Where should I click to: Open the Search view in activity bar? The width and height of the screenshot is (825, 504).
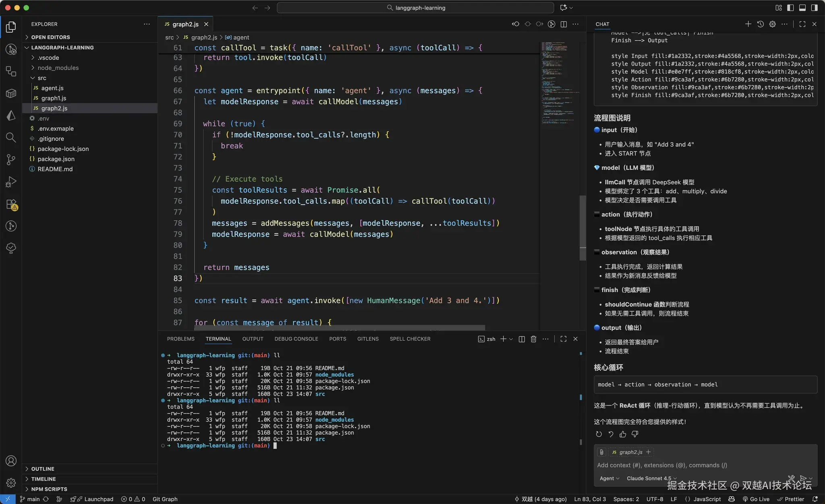[x=11, y=137]
